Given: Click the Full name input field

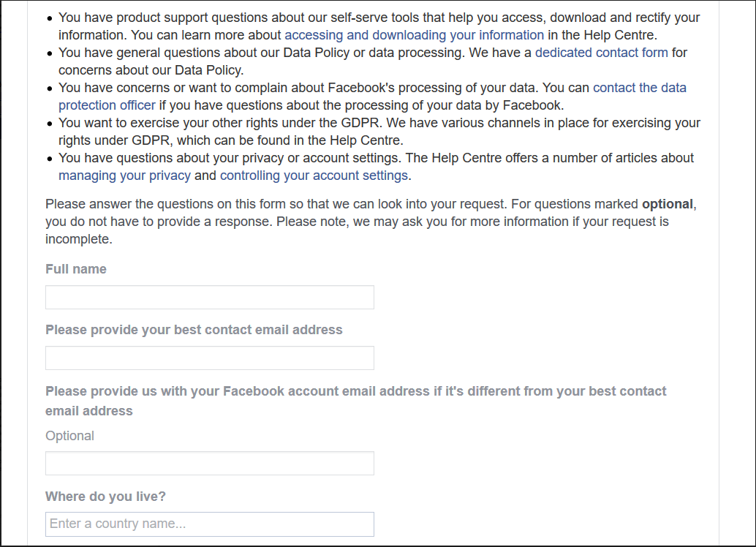Looking at the screenshot, I should pos(210,298).
